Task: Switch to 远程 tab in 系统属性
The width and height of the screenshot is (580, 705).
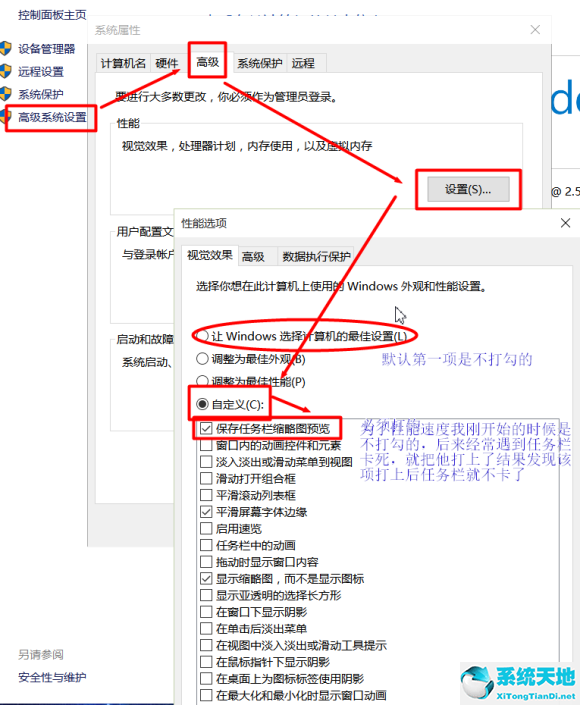Action: click(x=303, y=63)
